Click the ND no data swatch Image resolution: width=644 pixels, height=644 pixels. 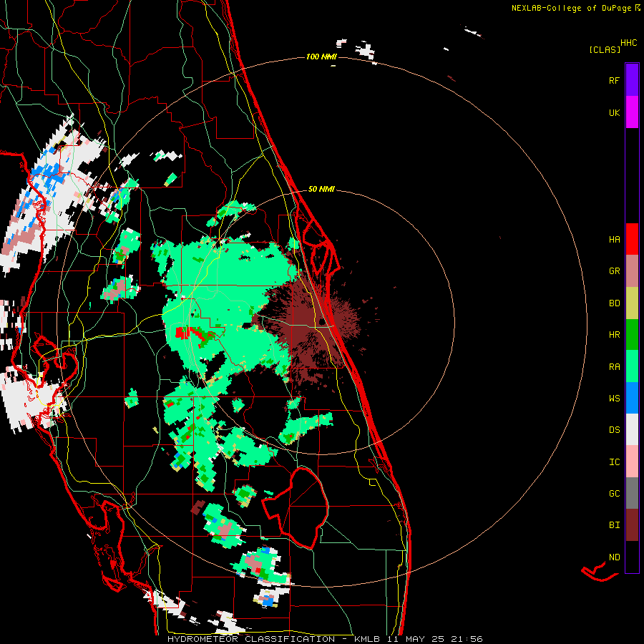632,557
